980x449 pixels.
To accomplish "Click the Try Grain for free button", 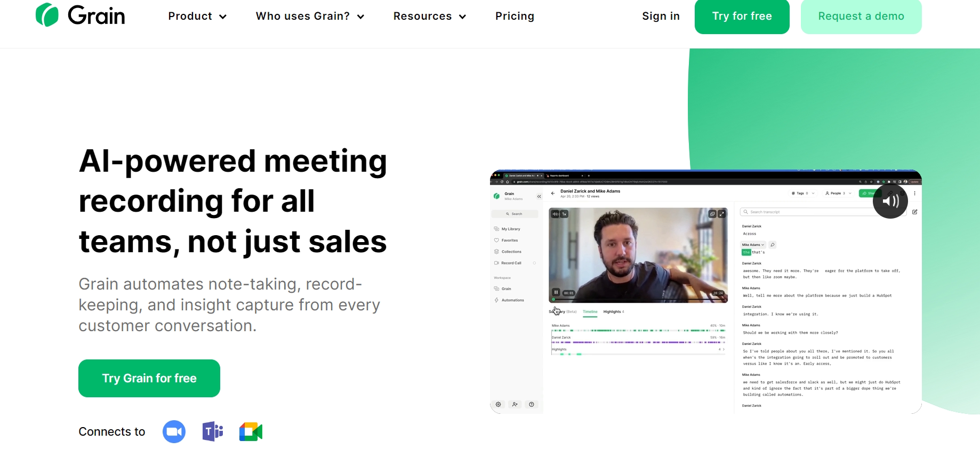I will click(x=149, y=378).
